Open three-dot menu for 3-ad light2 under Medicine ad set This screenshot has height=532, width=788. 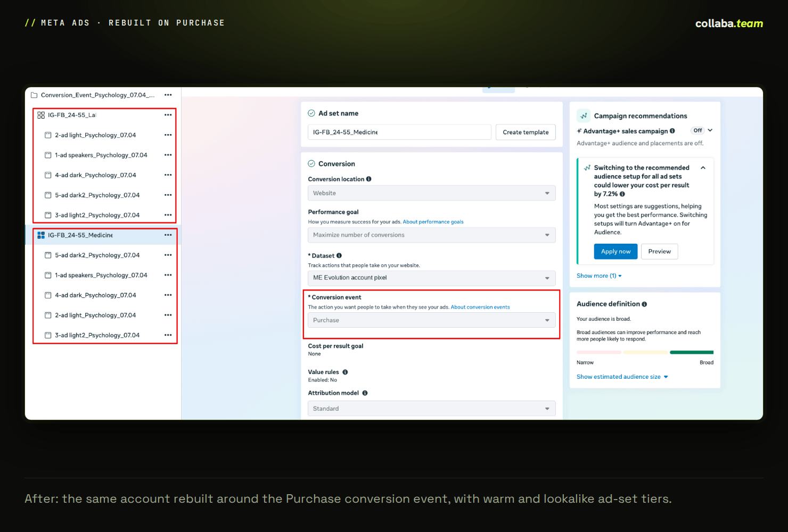[168, 335]
